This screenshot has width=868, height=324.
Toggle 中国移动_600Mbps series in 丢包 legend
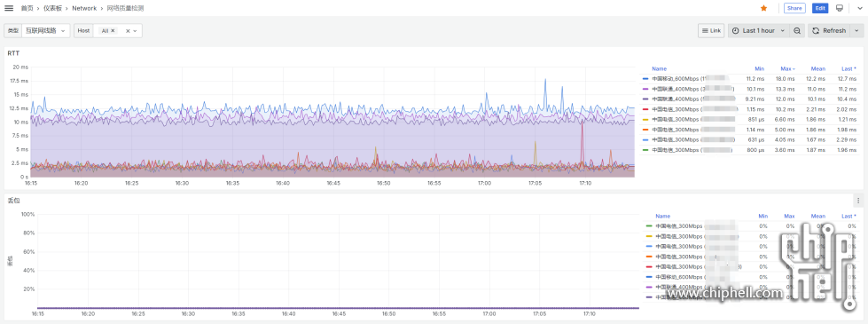tap(696, 277)
